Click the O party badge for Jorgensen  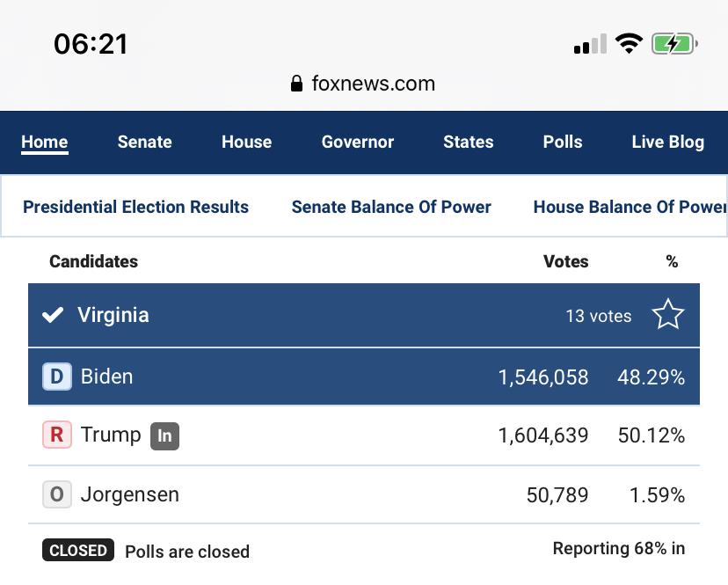(x=57, y=494)
